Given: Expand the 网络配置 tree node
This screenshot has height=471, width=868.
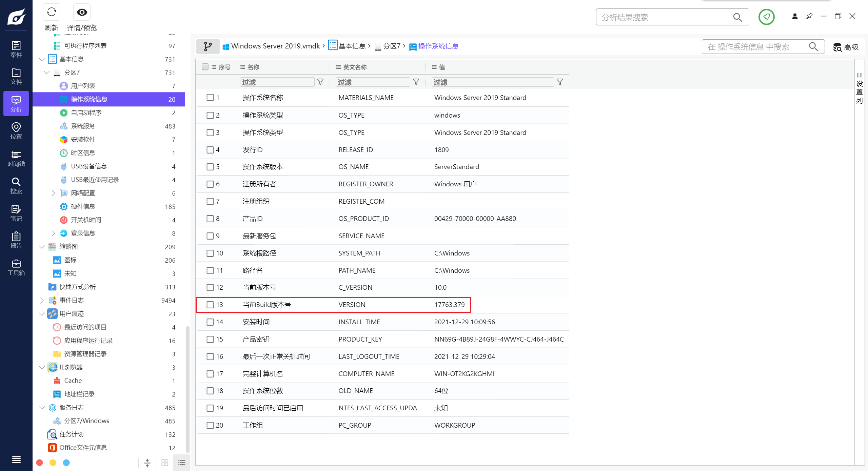Looking at the screenshot, I should (x=53, y=193).
